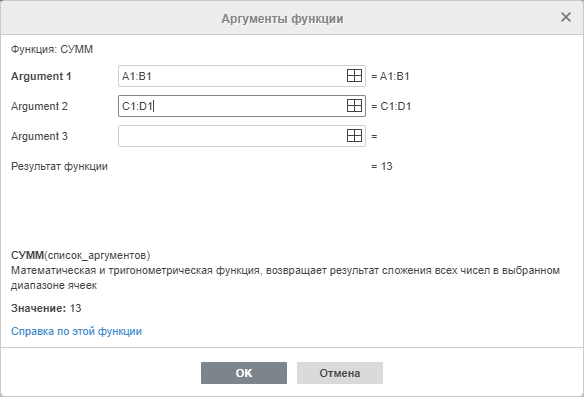
Task: Click the = C1:D1 evaluated value text
Action: pyautogui.click(x=391, y=107)
